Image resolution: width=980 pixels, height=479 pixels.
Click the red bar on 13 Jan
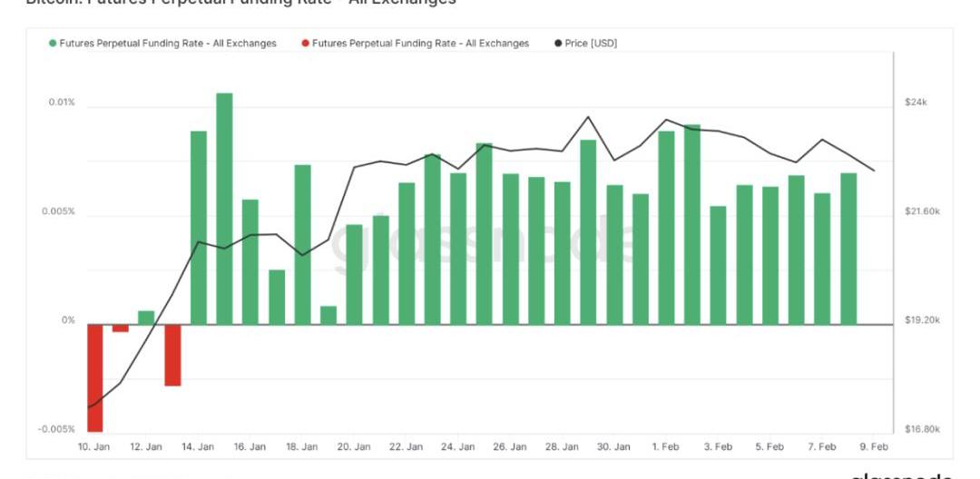[172, 355]
